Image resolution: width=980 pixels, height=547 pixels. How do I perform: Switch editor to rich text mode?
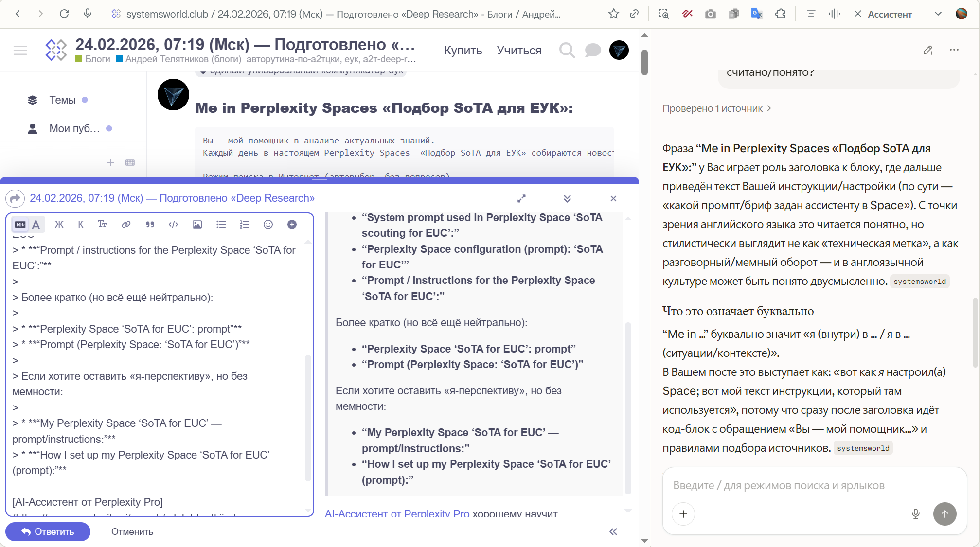pos(36,224)
